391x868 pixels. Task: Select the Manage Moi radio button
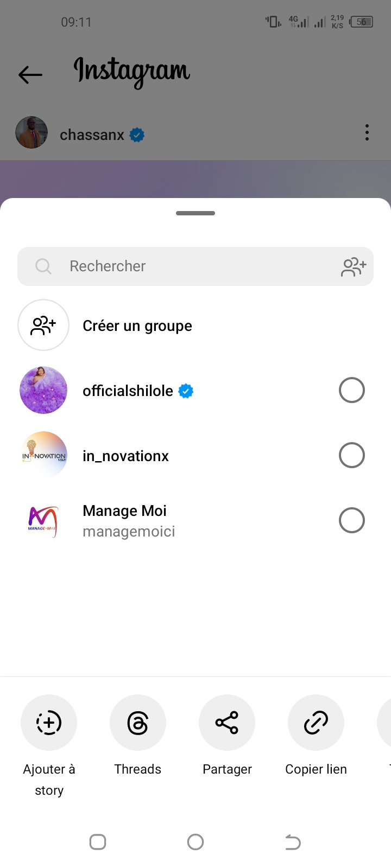click(351, 520)
